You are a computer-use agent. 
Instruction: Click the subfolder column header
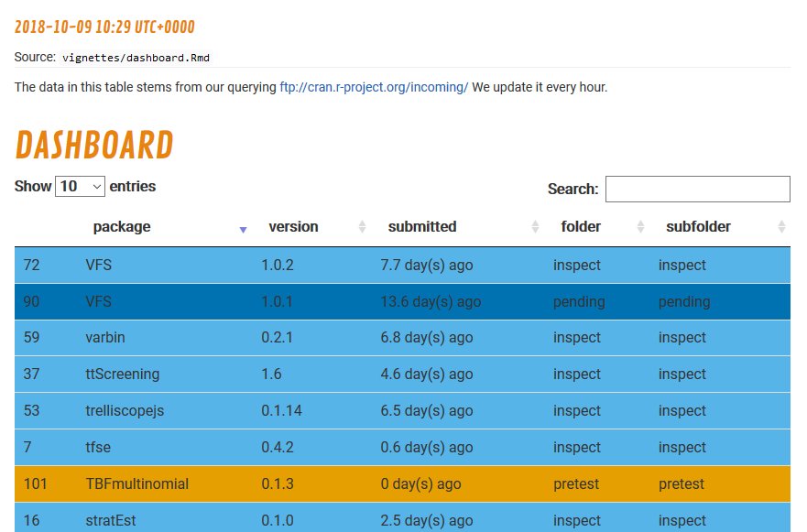[698, 226]
